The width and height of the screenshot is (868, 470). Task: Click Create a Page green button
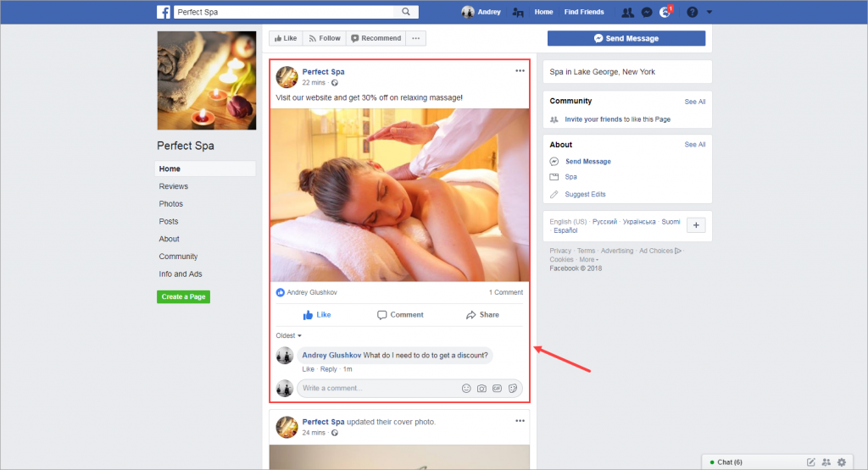(183, 297)
